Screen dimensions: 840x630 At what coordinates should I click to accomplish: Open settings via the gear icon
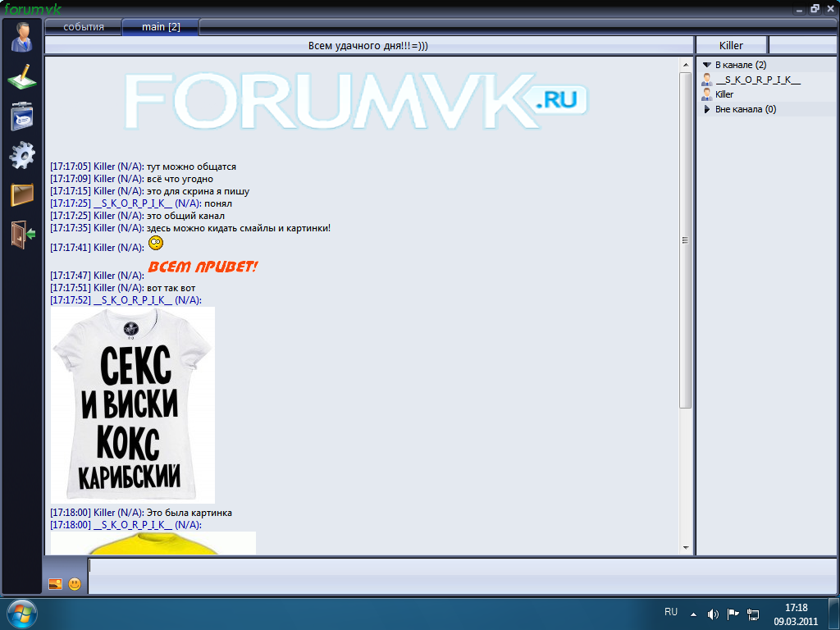[22, 155]
